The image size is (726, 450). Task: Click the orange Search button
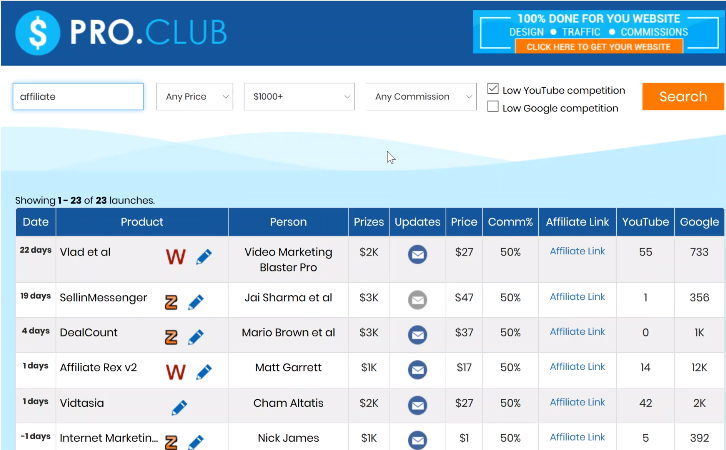[683, 96]
